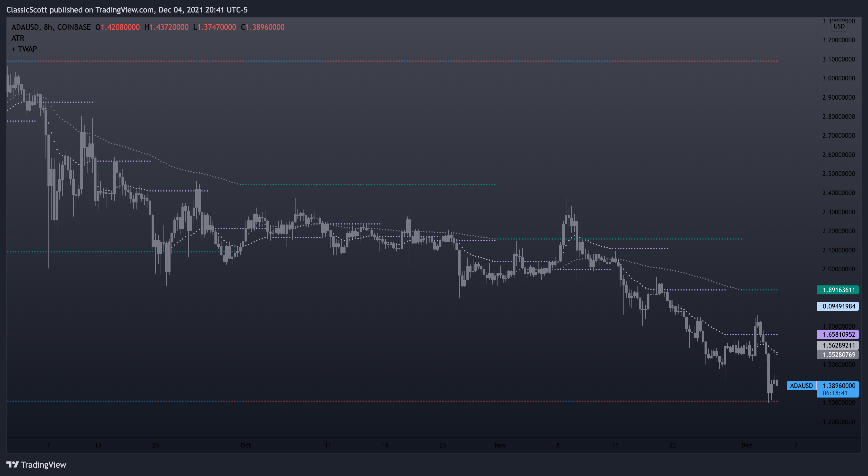The height and width of the screenshot is (476, 868).
Task: Click the ATR indicator label
Action: [x=18, y=38]
